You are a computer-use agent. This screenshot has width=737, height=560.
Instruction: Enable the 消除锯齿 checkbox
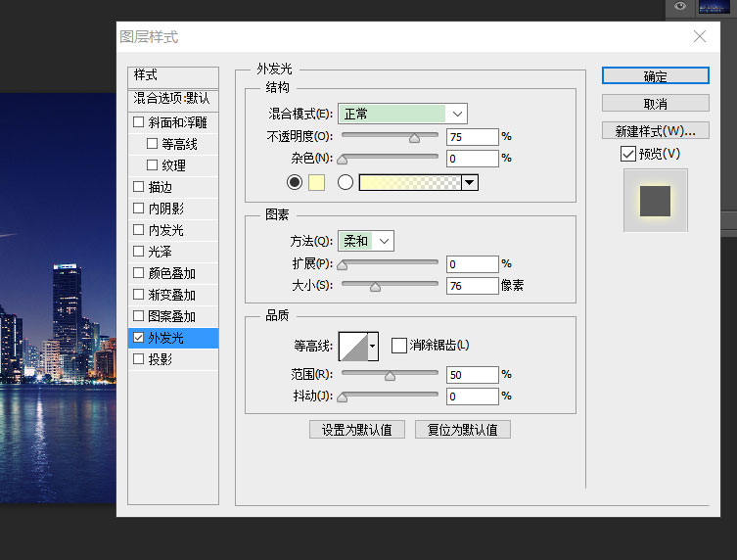tap(398, 345)
